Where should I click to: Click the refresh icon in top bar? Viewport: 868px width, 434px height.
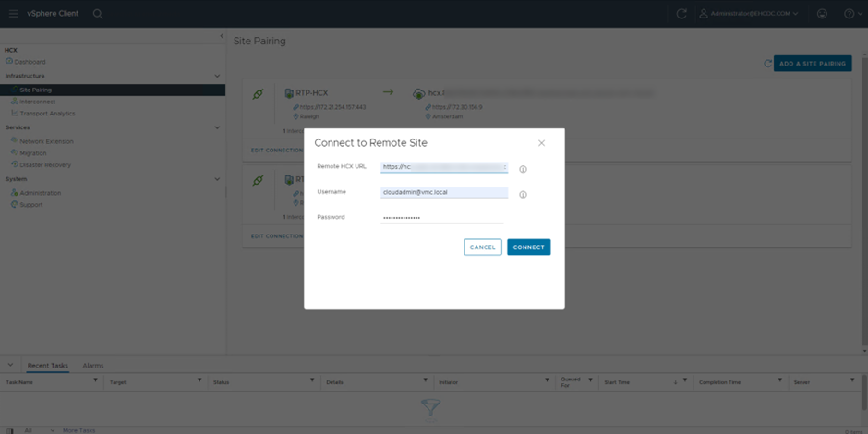[681, 14]
